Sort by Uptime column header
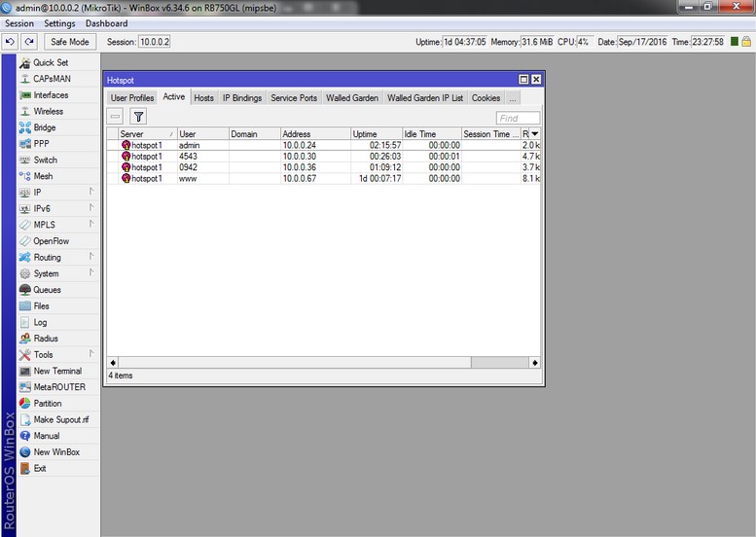This screenshot has width=756, height=537. [377, 134]
